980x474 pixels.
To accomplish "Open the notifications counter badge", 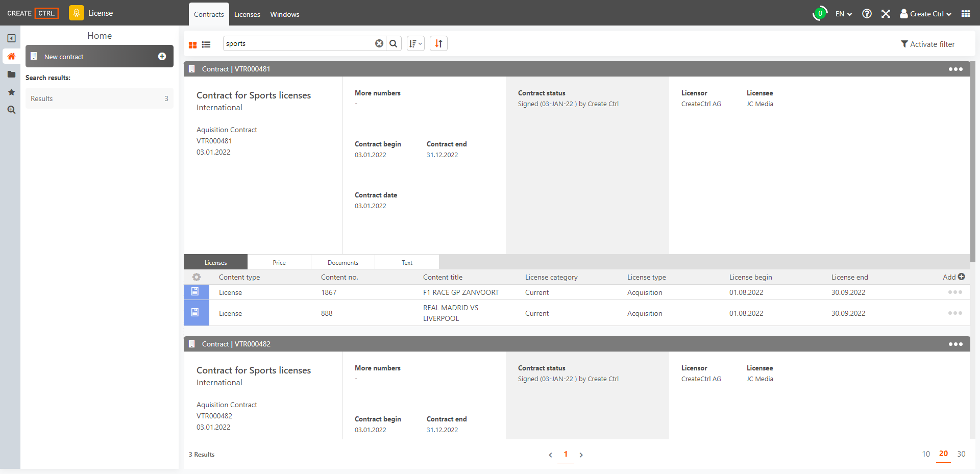I will click(820, 14).
